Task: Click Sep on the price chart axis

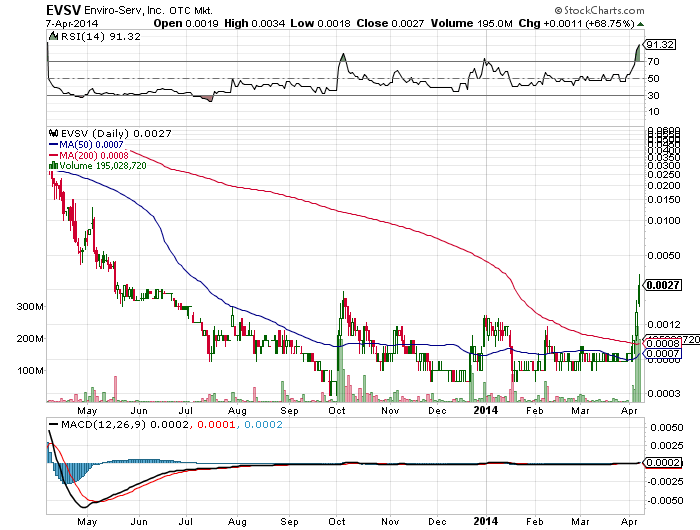Action: coord(289,411)
